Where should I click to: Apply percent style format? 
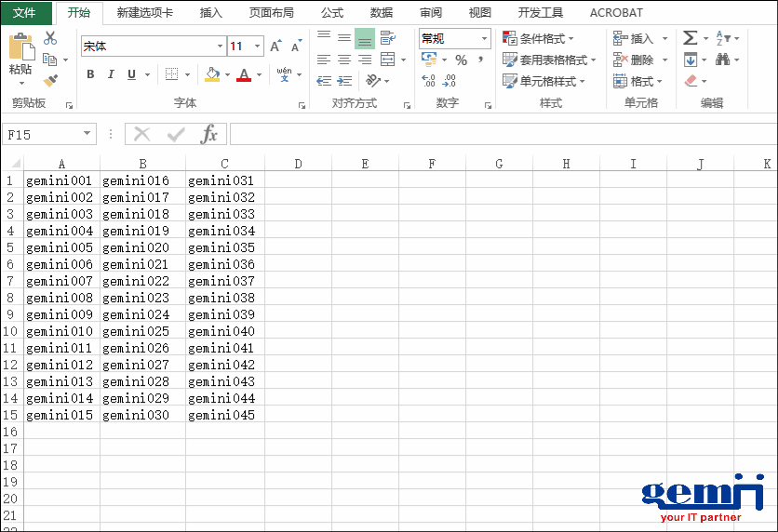[462, 60]
